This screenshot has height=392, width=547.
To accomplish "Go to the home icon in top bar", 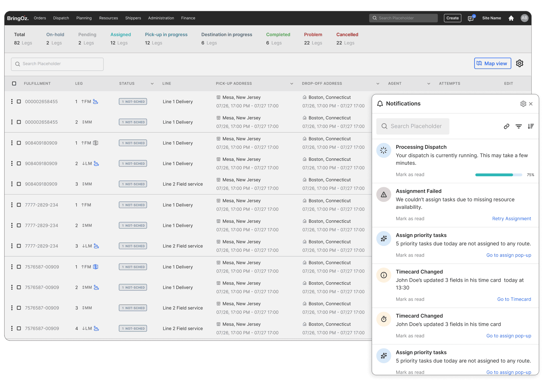I will click(511, 18).
